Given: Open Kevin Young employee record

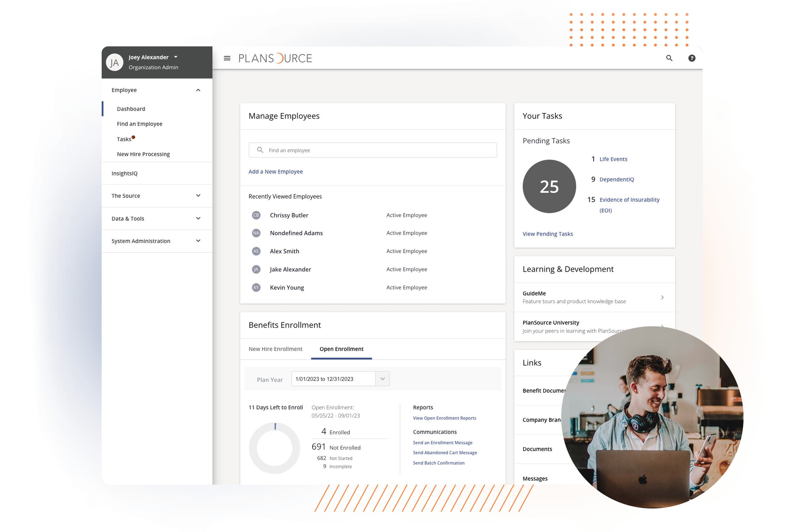Looking at the screenshot, I should click(x=287, y=287).
